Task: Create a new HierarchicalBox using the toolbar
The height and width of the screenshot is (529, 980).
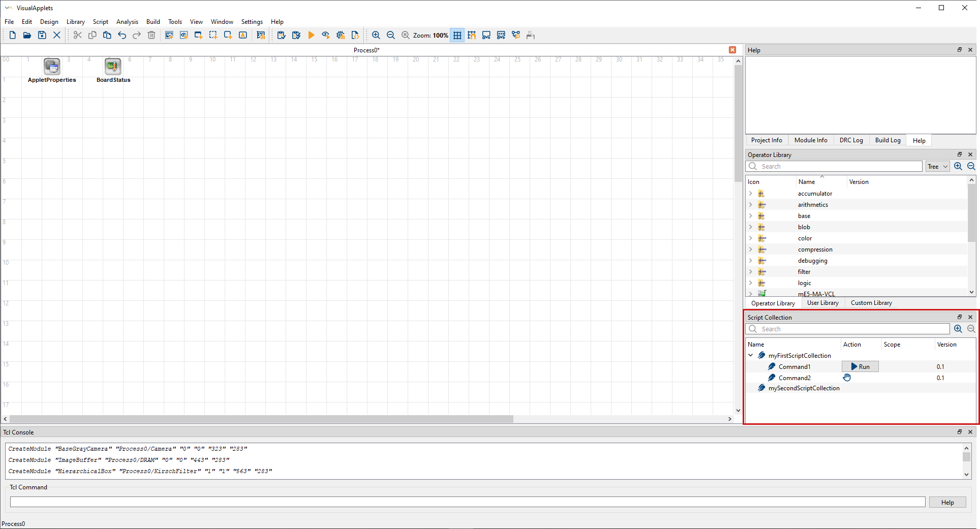Action: 198,35
